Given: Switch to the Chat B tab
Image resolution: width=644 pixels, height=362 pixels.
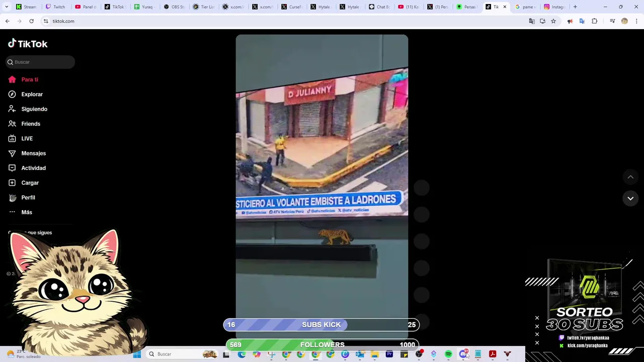Looking at the screenshot, I should click(379, 7).
